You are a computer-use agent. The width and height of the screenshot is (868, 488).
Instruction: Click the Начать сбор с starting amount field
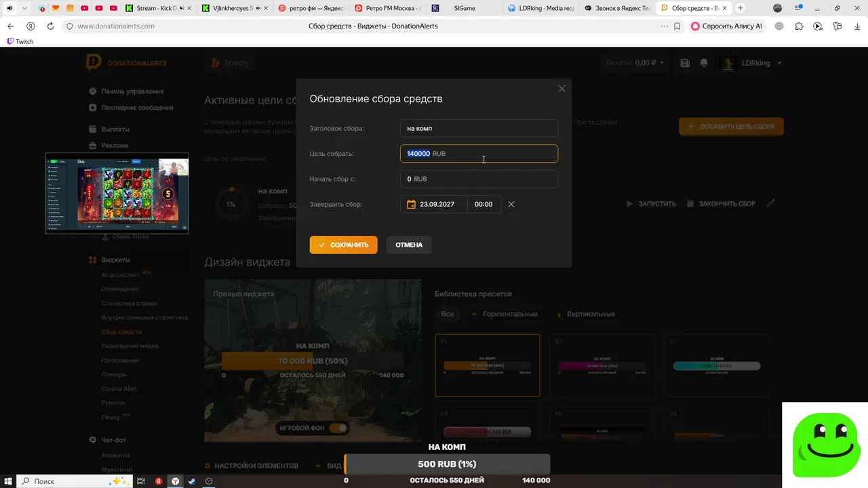click(479, 179)
